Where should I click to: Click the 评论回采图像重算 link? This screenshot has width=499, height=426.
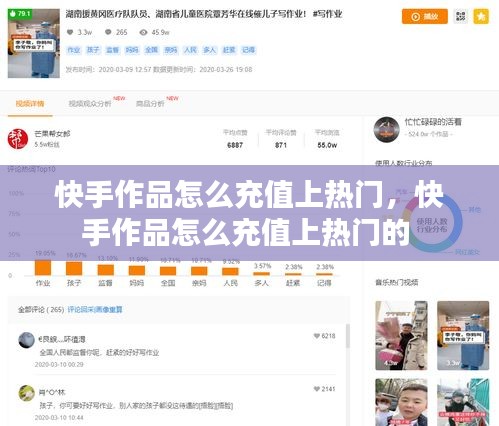pyautogui.click(x=95, y=310)
